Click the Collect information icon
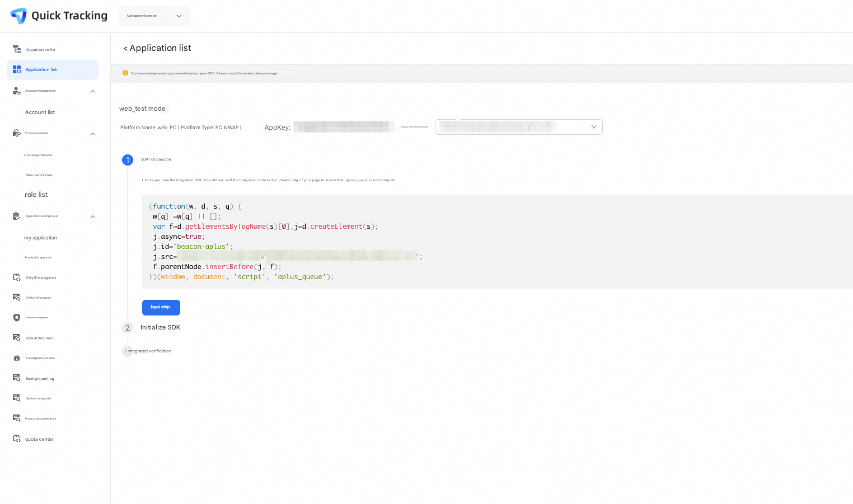Image resolution: width=853 pixels, height=504 pixels. (17, 298)
